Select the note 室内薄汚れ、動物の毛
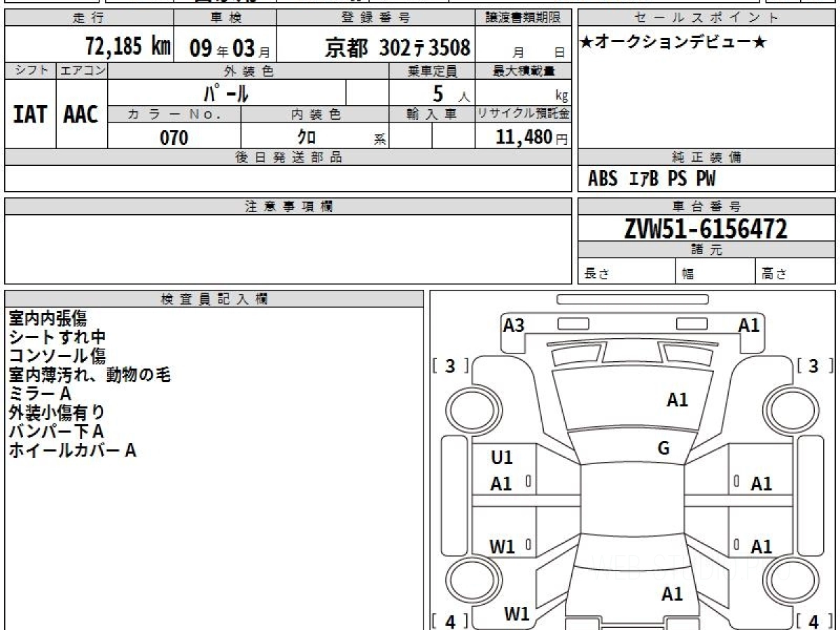 pyautogui.click(x=90, y=375)
